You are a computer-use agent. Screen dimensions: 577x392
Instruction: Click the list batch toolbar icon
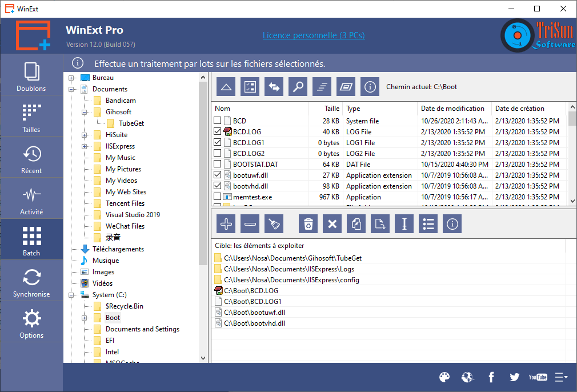click(428, 224)
